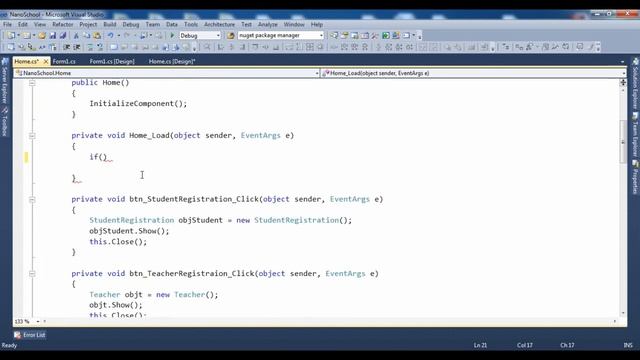Screen dimensions: 640x360
Task: Place cursor in the if() statement
Action: [98, 157]
